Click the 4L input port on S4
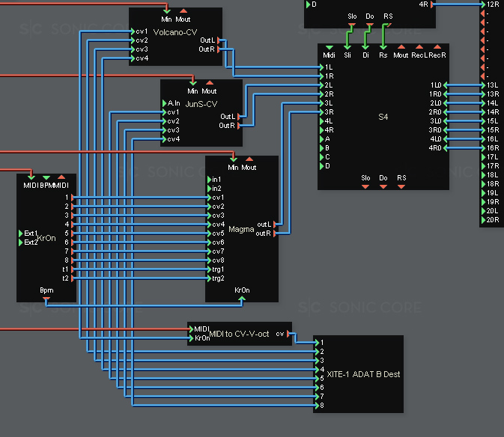Screen dimensions: 504x437 (x=321, y=121)
